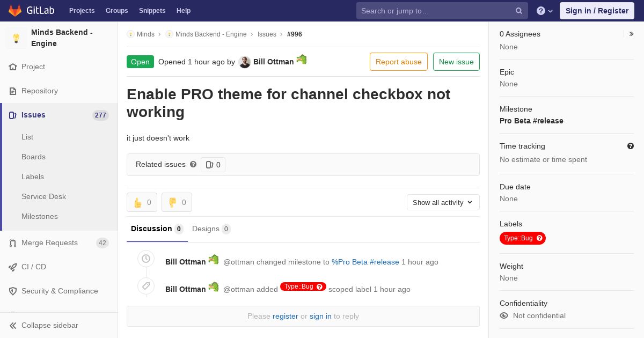
Task: Click the Merge Requests icon in sidebar
Action: (13, 243)
